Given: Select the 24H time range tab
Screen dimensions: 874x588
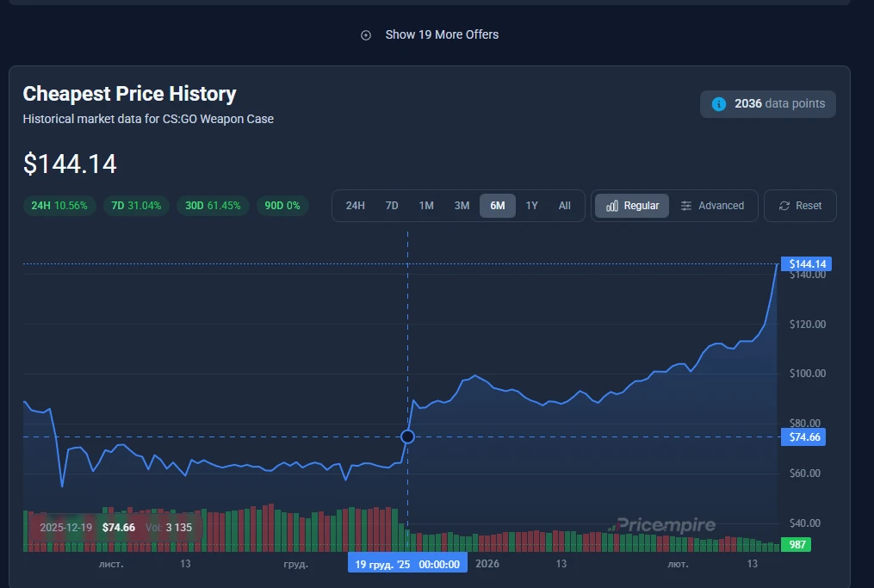Looking at the screenshot, I should (x=355, y=206).
